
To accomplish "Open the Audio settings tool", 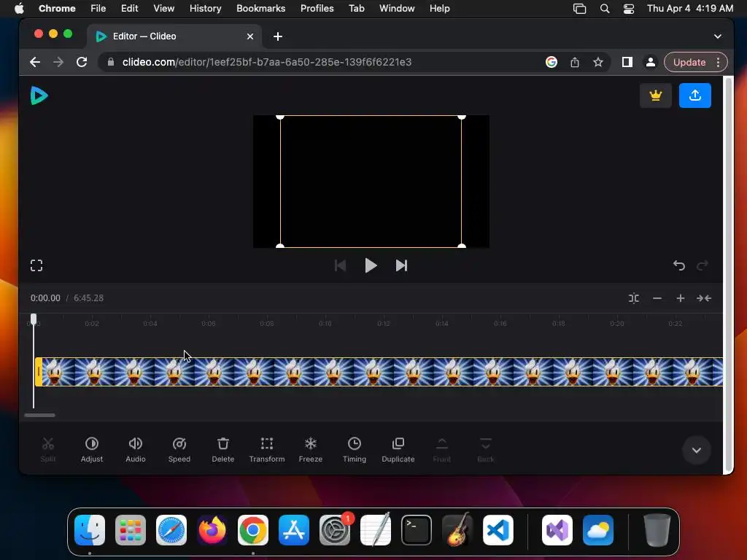I will [x=135, y=450].
